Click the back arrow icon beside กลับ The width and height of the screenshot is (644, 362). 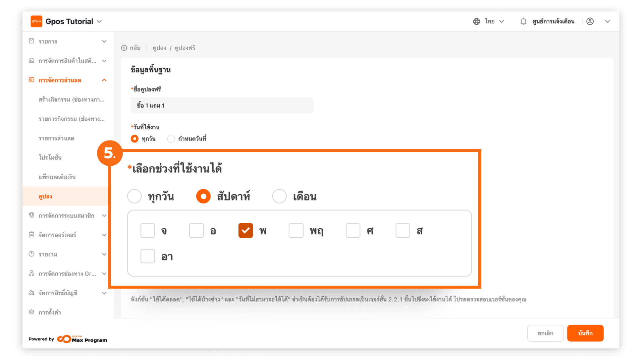coord(124,48)
